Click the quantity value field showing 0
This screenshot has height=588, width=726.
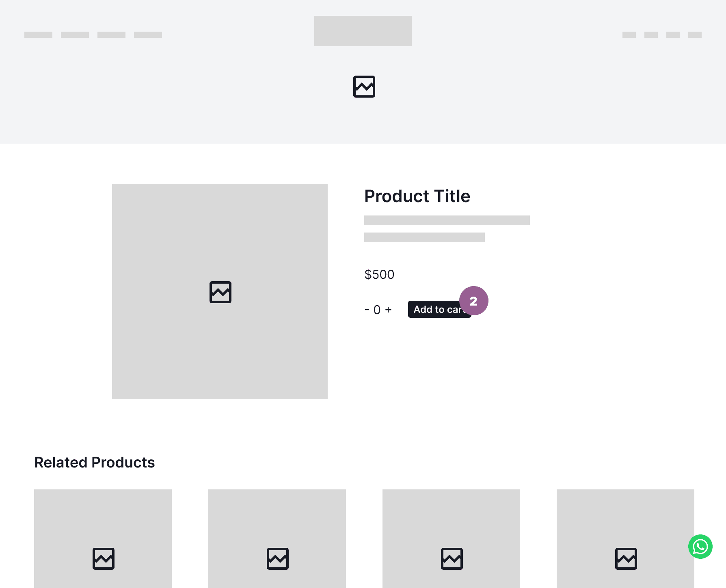[377, 309]
